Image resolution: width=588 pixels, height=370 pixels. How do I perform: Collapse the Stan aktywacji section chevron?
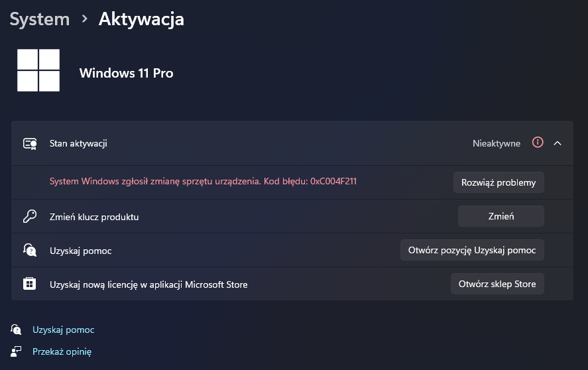click(x=558, y=143)
